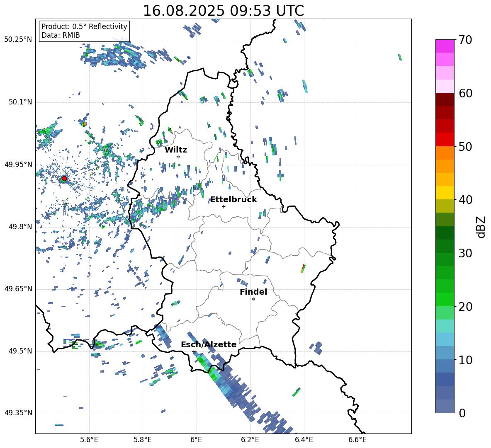
Task: Click the 0 value on colorbar
Action: point(462,413)
